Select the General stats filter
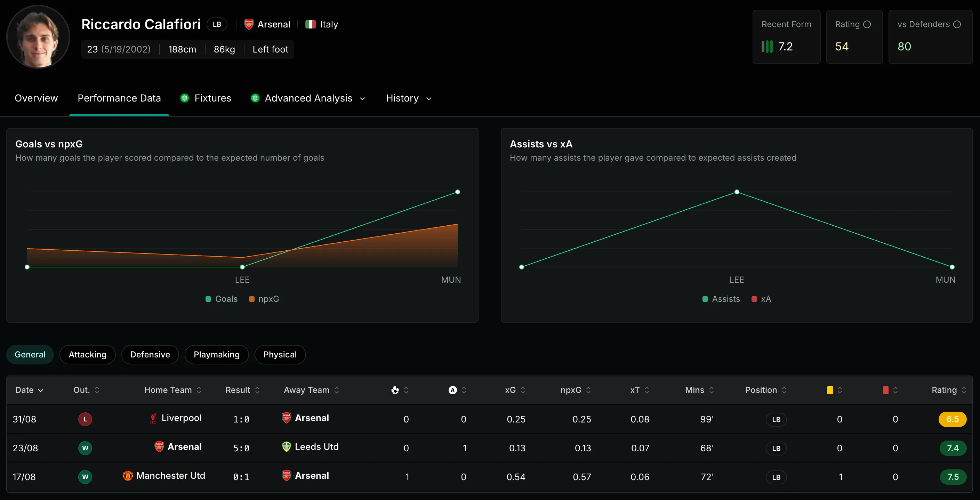Screen dimensions: 980x500 click(x=30, y=354)
